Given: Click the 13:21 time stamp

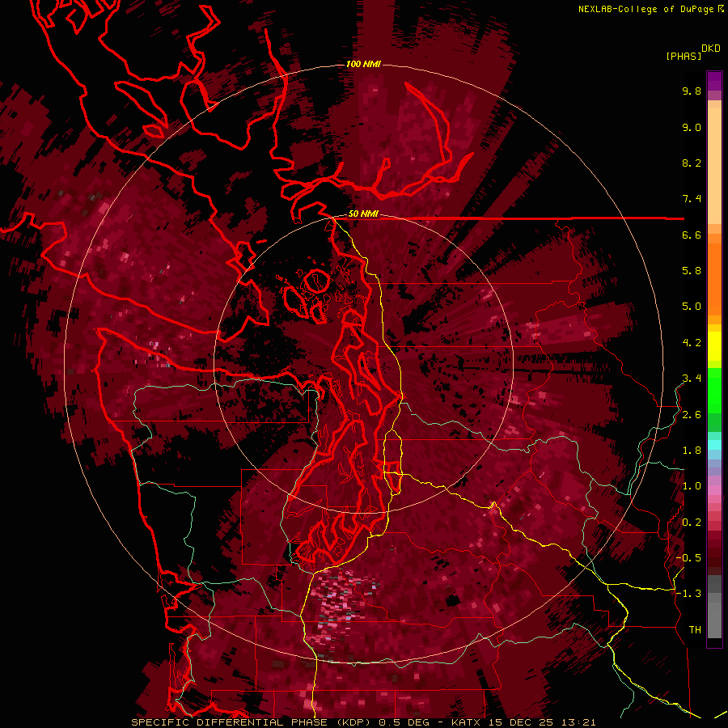Looking at the screenshot, I should [580, 722].
